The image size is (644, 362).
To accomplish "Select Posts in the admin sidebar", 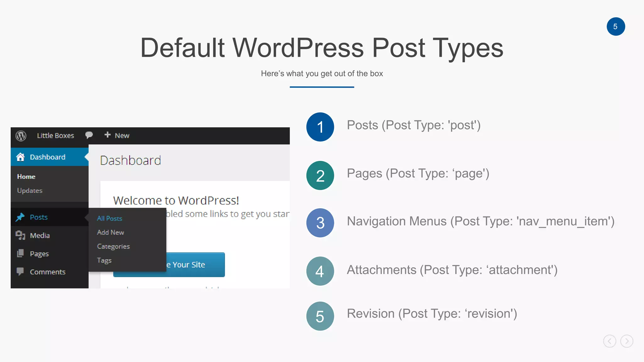I will pyautogui.click(x=49, y=217).
